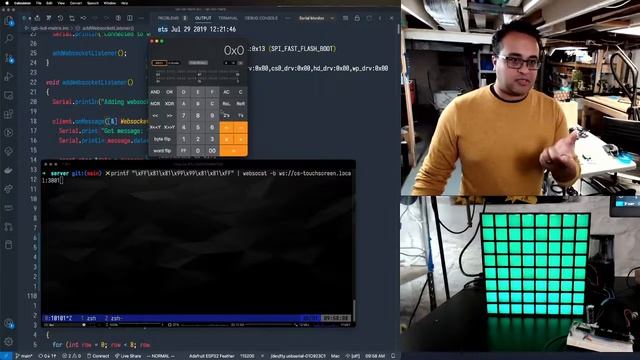Click Live Share in the status bar

[x=128, y=356]
